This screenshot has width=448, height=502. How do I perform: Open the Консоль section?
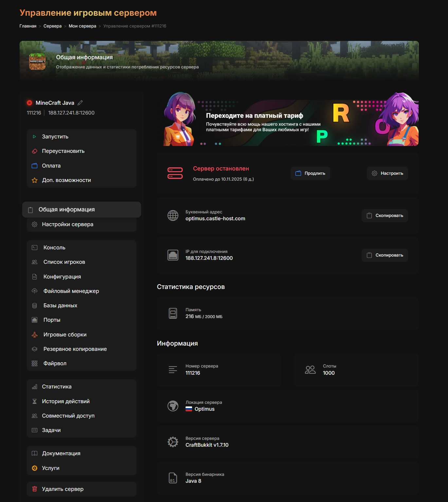(x=54, y=248)
